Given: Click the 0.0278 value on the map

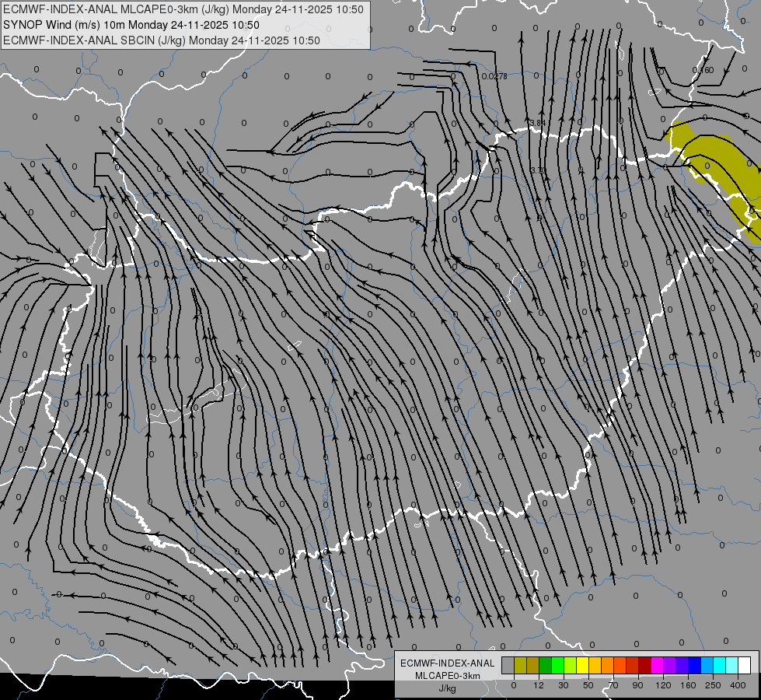Looking at the screenshot, I should (494, 76).
